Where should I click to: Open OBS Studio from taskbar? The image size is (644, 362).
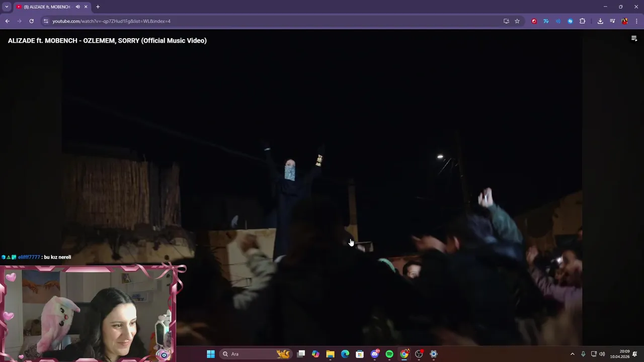point(419,354)
